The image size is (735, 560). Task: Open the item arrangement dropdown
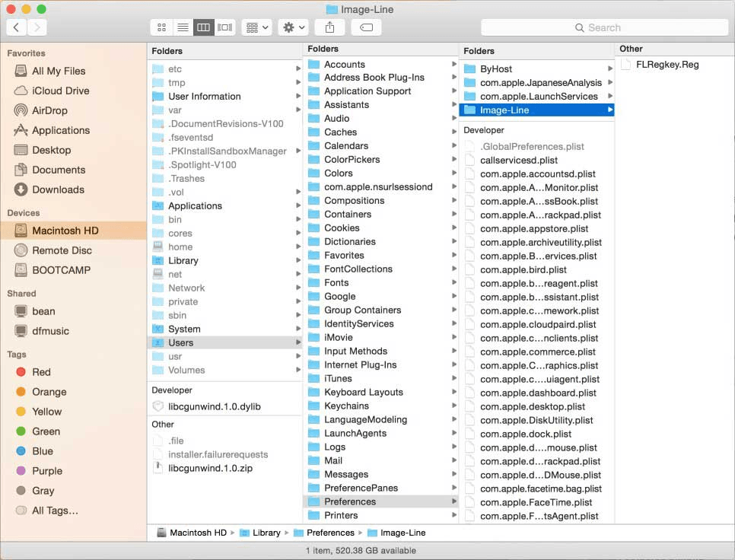(257, 27)
